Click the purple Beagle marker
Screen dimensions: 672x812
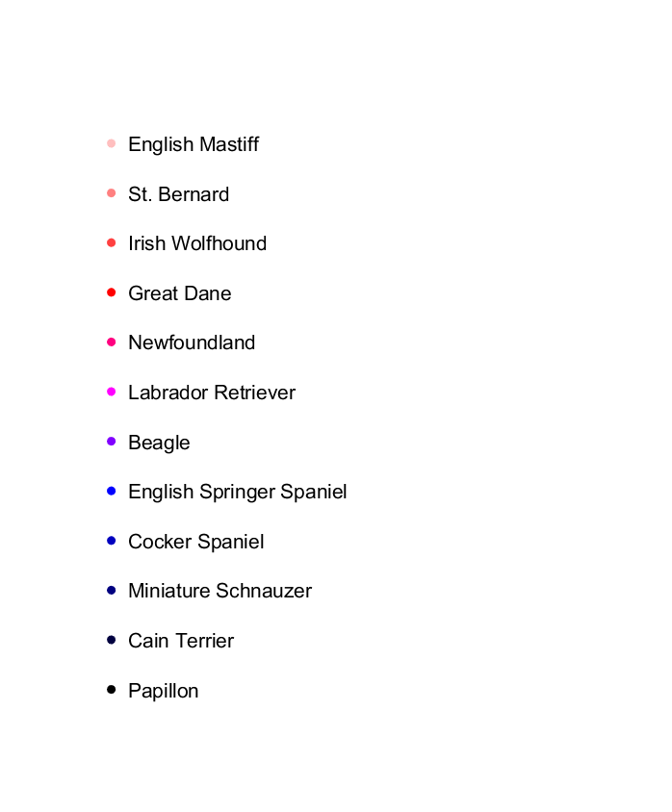(111, 442)
